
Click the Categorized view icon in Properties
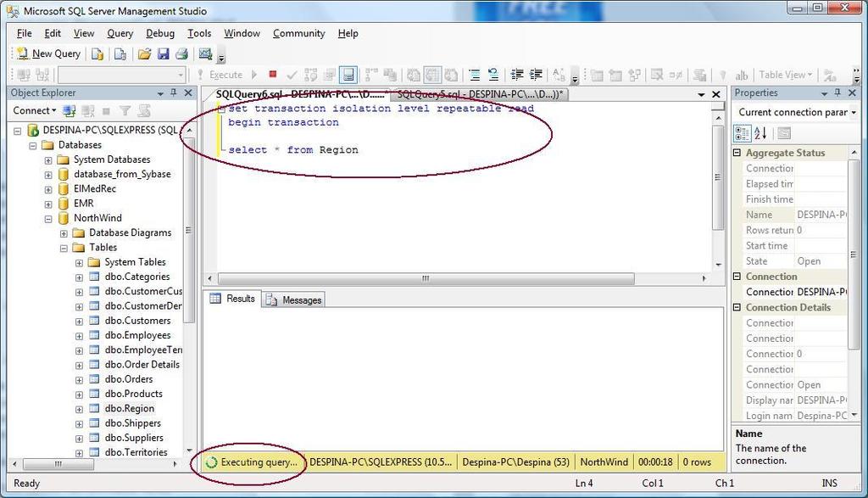[x=743, y=133]
